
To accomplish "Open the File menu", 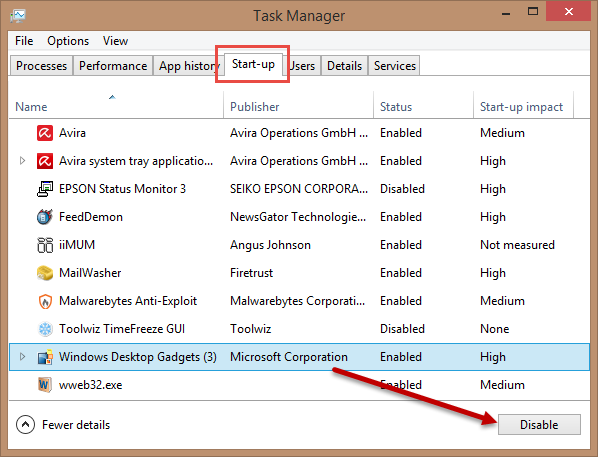I will pos(24,41).
